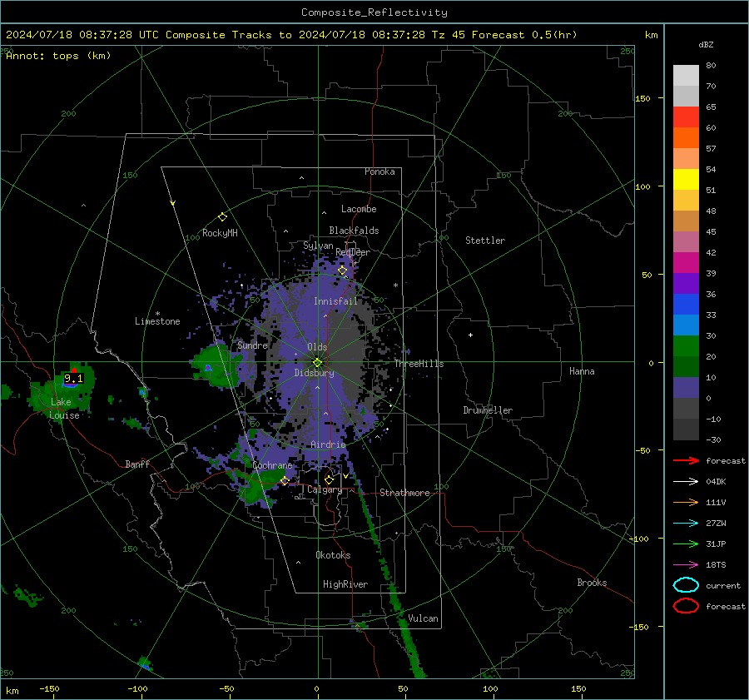
Task: Click the storm cell marker west of Sundre
Action: click(x=208, y=367)
